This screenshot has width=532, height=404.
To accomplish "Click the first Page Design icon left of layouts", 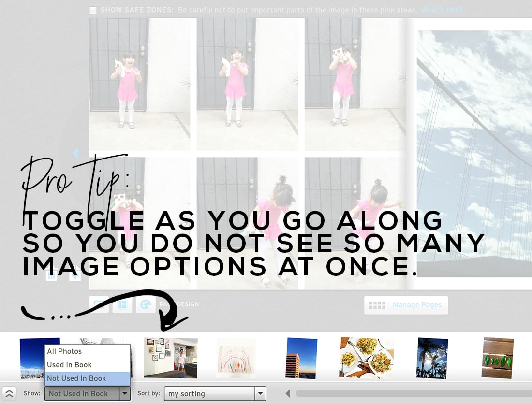I will coord(99,304).
